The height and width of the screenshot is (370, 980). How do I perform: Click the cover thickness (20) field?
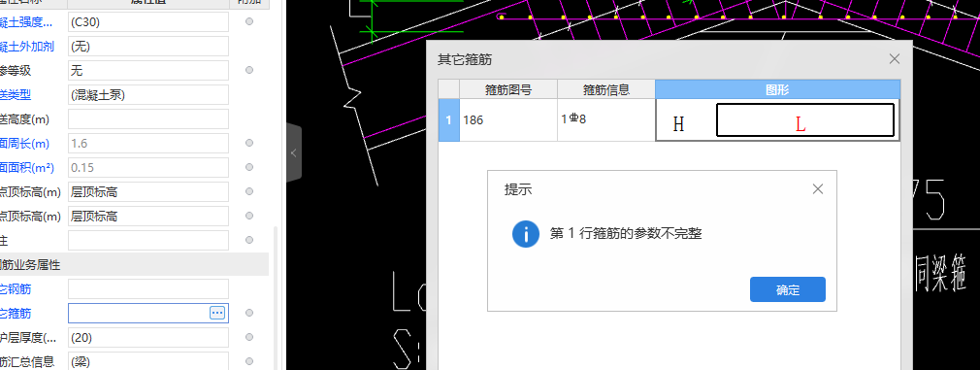pos(148,337)
